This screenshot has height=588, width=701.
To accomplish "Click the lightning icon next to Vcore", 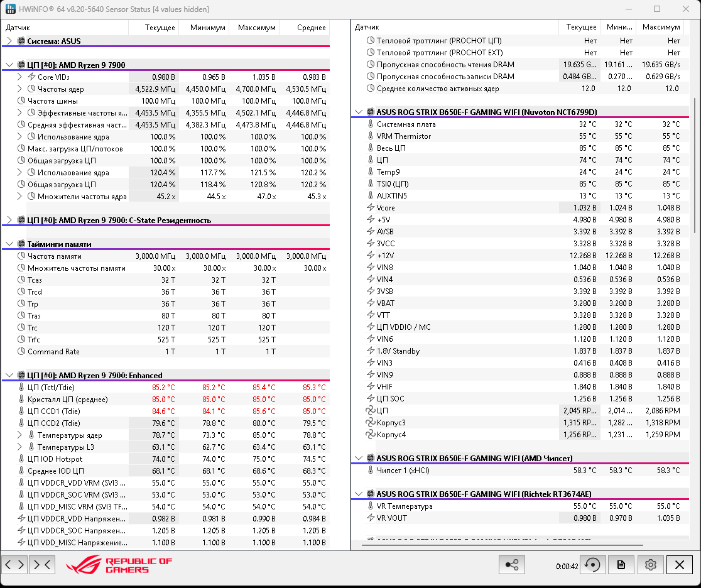I will coord(371,207).
